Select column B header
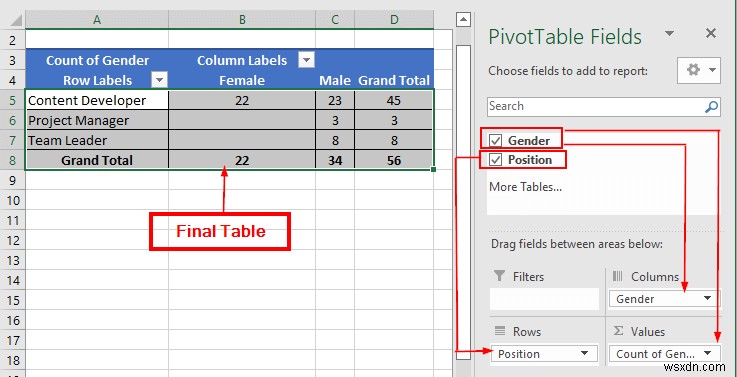 (242, 19)
